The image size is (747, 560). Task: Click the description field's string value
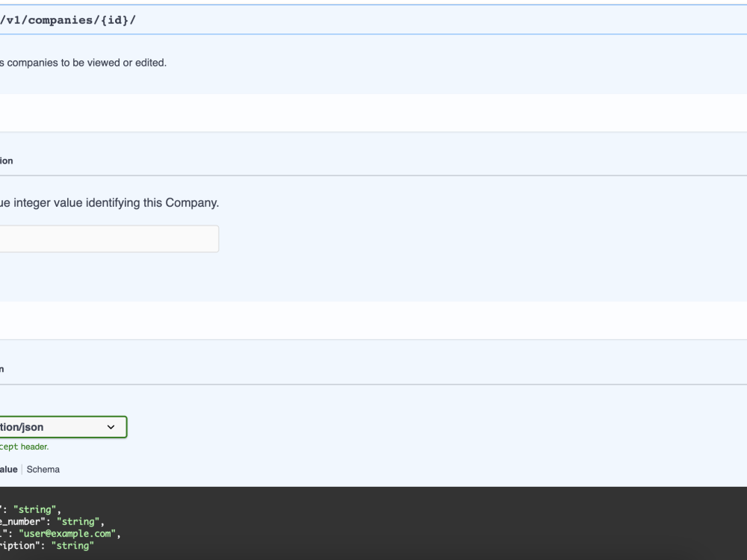pos(72,546)
